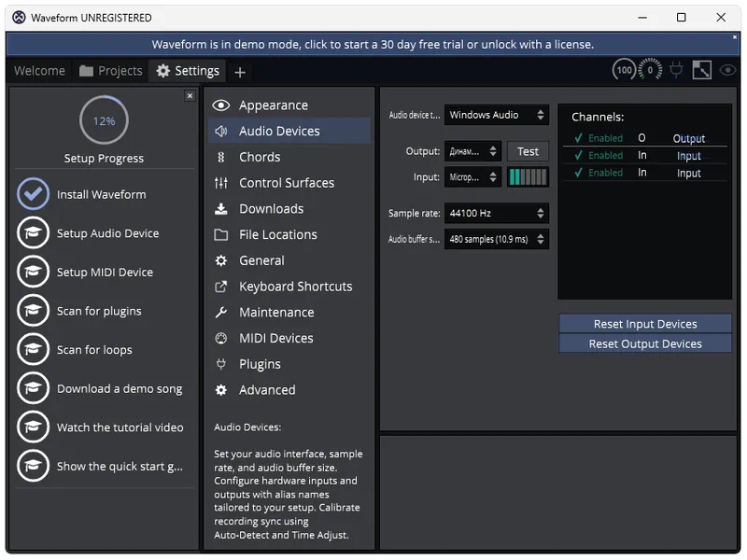Click the Scan for plugins tutorial icon

[x=33, y=311]
